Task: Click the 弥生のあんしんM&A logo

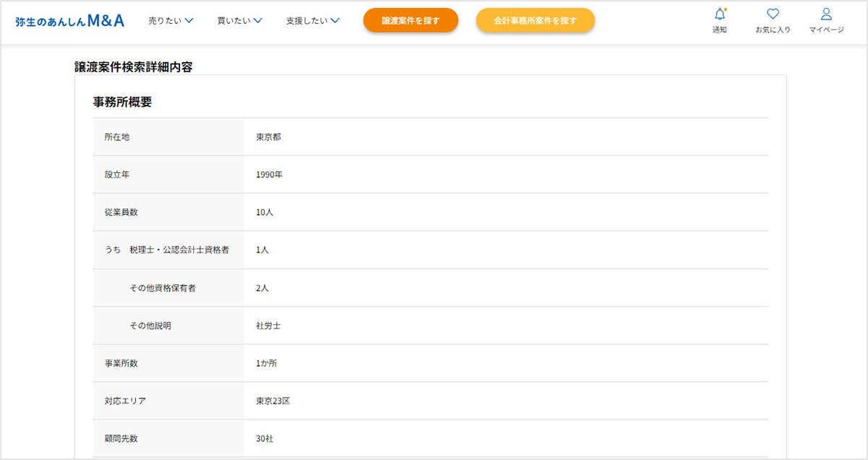Action: coord(69,21)
